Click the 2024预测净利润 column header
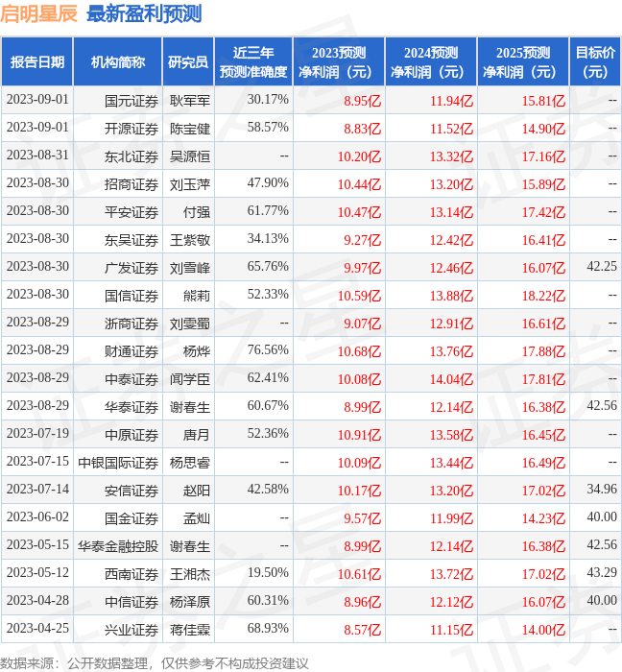 tap(431, 61)
